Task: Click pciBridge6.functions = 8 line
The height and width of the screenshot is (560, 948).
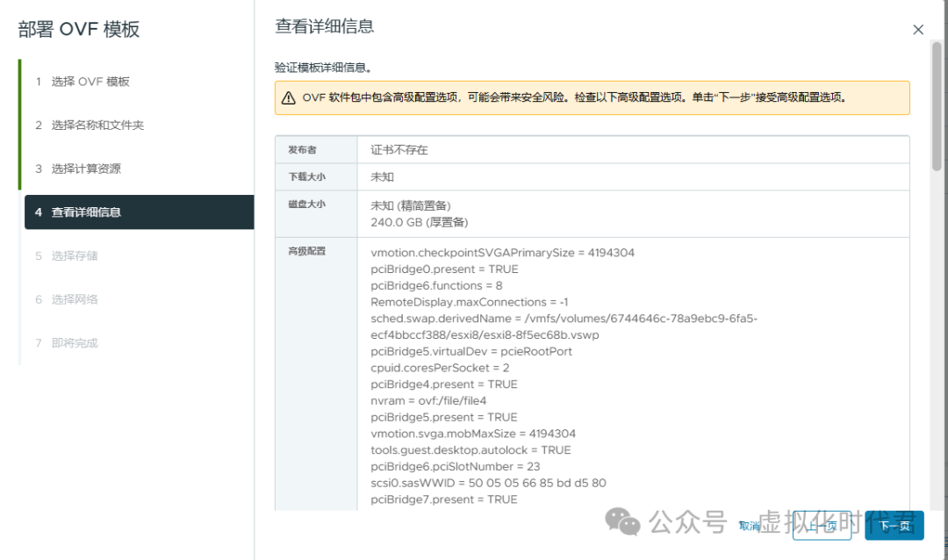Action: [436, 285]
